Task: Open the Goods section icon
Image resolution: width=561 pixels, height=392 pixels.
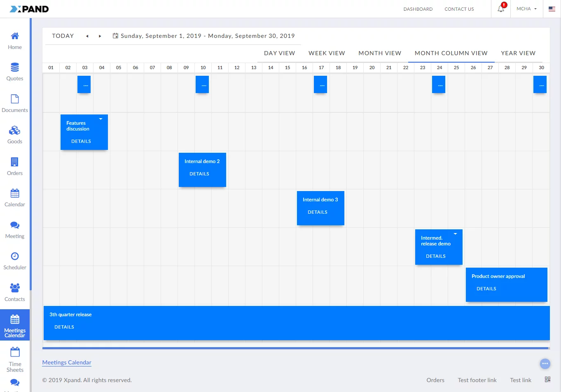Action: 15,131
